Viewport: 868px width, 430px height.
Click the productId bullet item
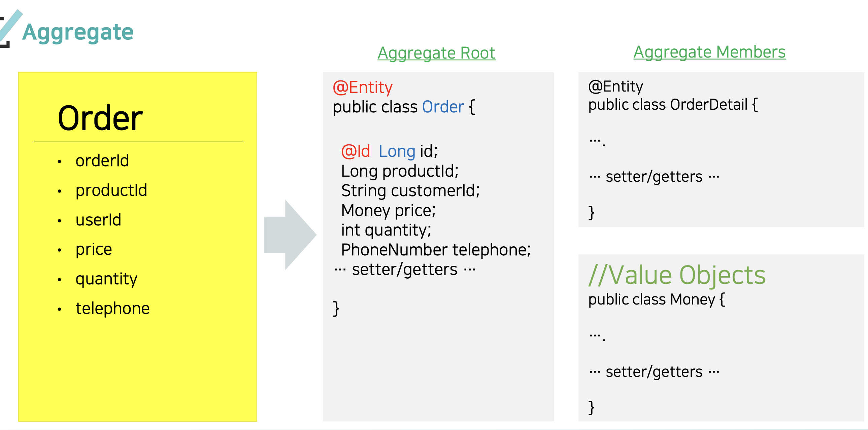[111, 190]
